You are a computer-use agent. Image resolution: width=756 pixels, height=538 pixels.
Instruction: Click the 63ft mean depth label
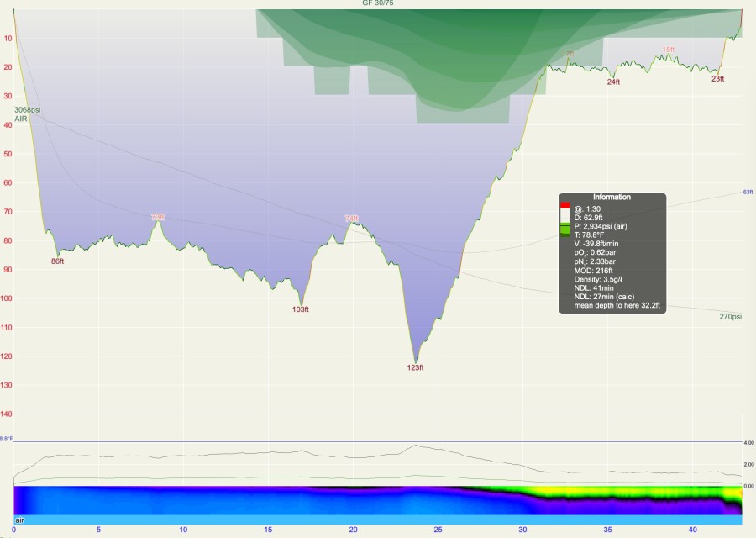click(x=748, y=193)
